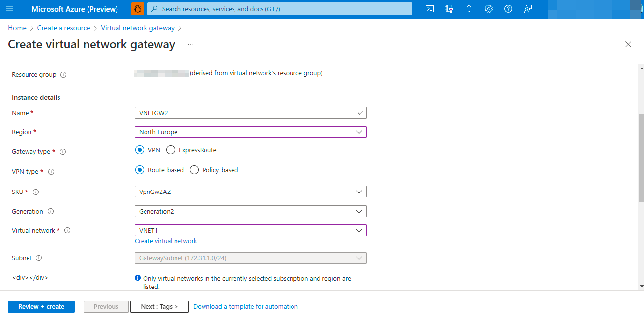644x320 pixels.
Task: Click info icon next to SKU
Action: click(x=36, y=192)
